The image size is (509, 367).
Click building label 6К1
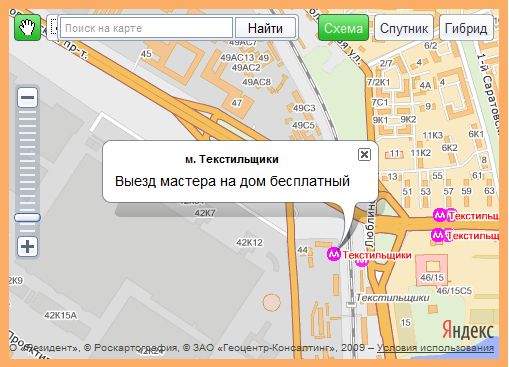(x=476, y=134)
